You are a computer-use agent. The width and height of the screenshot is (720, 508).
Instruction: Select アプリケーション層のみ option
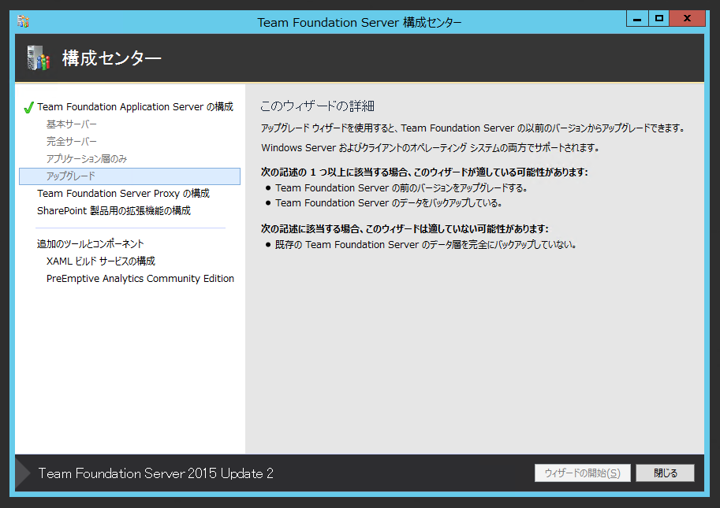click(x=86, y=159)
